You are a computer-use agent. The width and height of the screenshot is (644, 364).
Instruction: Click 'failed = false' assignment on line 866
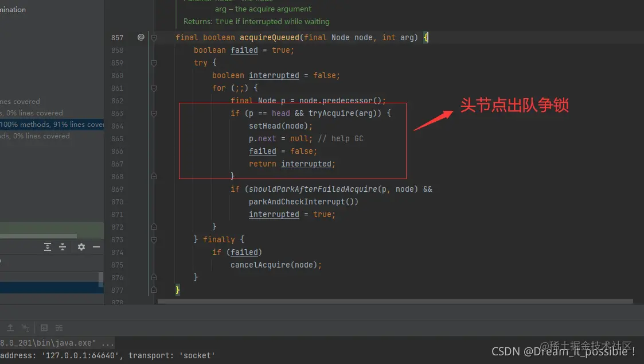coord(283,152)
